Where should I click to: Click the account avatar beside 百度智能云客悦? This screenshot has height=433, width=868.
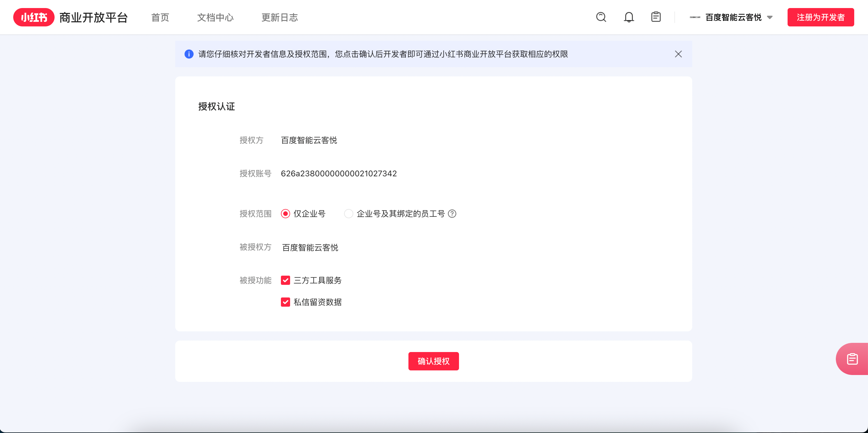coord(695,17)
